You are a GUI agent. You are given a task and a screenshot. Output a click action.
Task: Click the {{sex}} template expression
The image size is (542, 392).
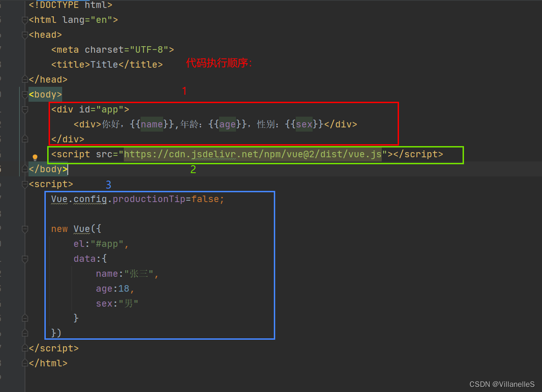click(304, 124)
